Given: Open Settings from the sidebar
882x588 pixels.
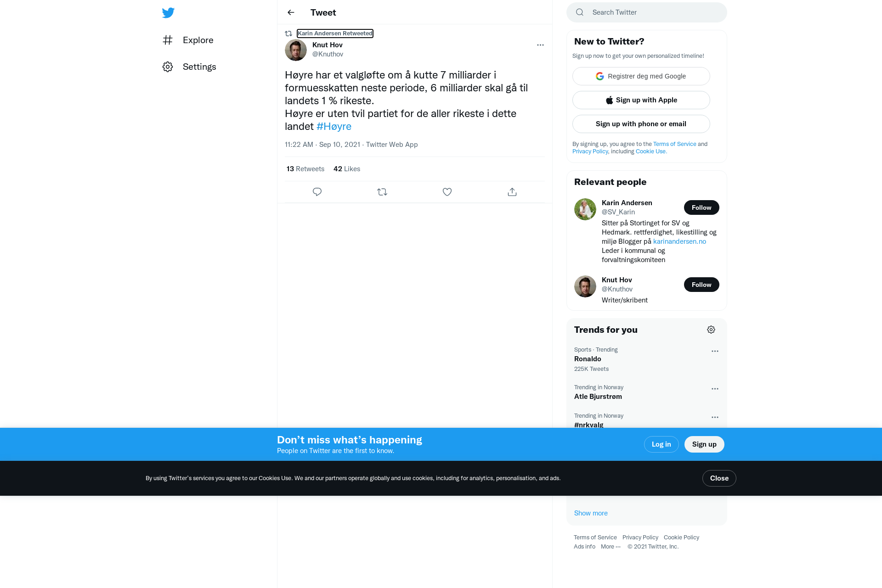Looking at the screenshot, I should (x=189, y=67).
